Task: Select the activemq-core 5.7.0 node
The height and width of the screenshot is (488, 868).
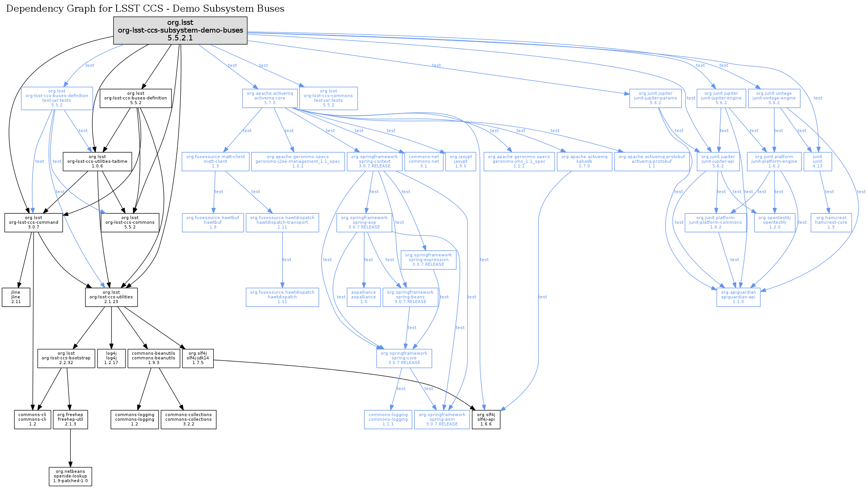Action: [270, 98]
